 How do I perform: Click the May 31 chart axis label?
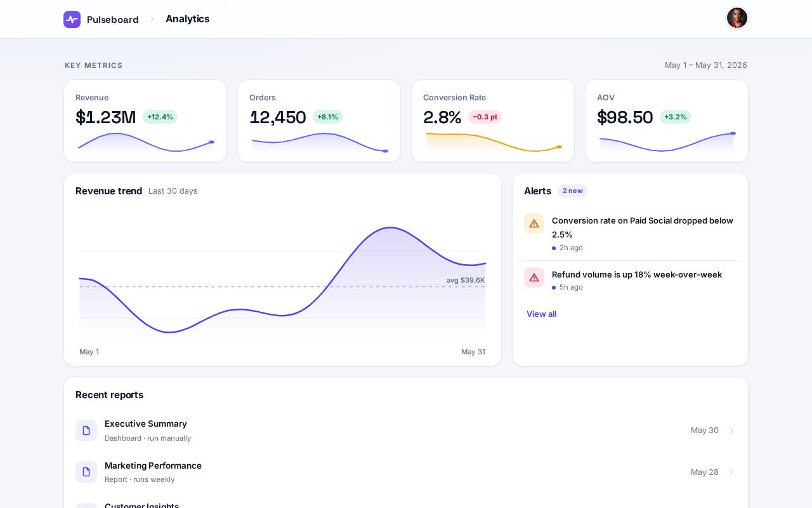(473, 352)
